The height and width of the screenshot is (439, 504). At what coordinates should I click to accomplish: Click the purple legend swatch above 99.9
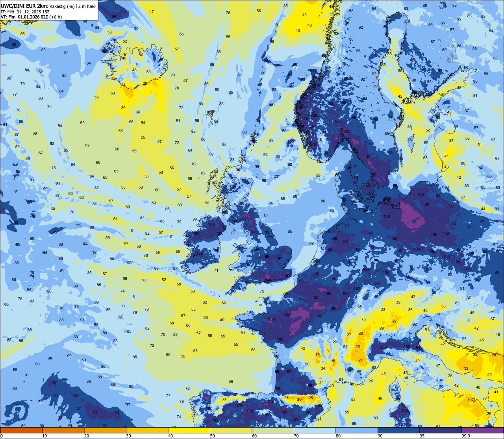pos(482,430)
